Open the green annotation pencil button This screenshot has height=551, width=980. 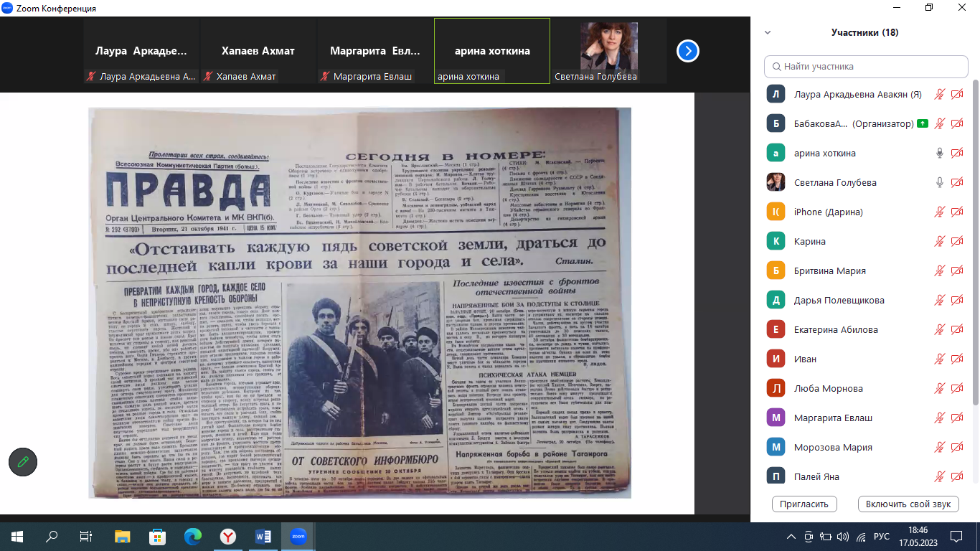23,461
